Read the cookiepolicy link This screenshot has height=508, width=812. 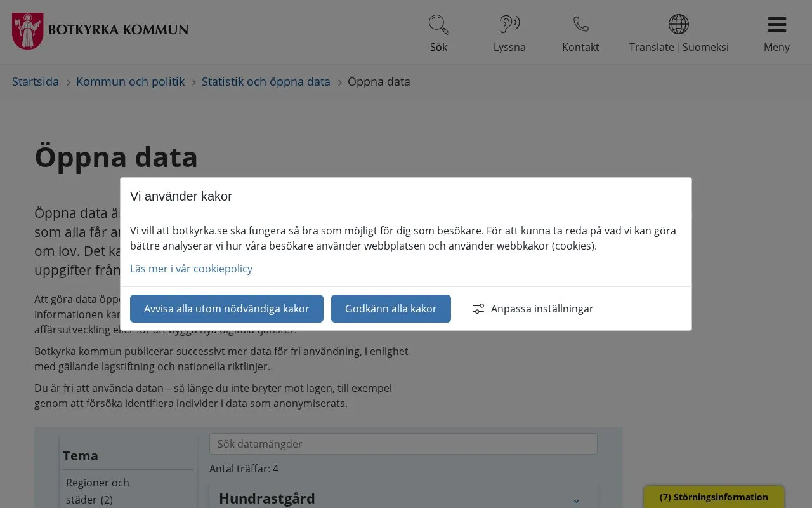click(x=191, y=269)
